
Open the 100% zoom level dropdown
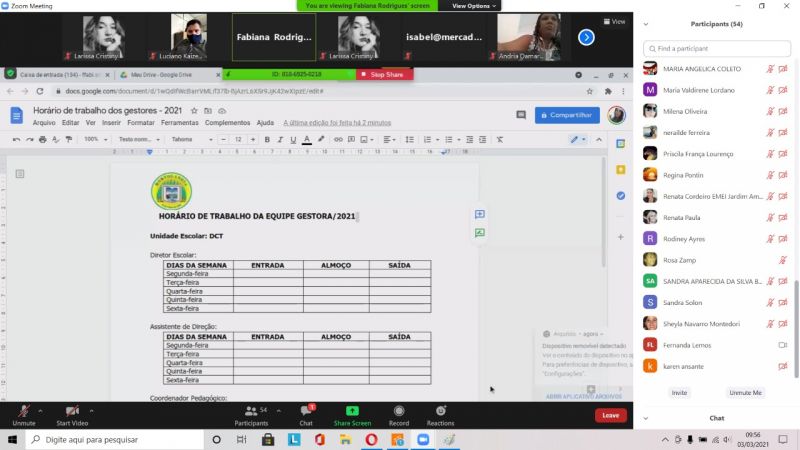[x=94, y=139]
